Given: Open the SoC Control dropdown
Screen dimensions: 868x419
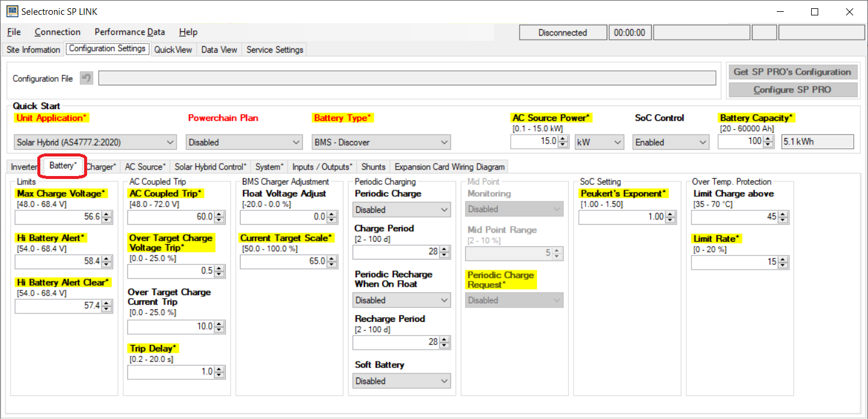Looking at the screenshot, I should (671, 142).
